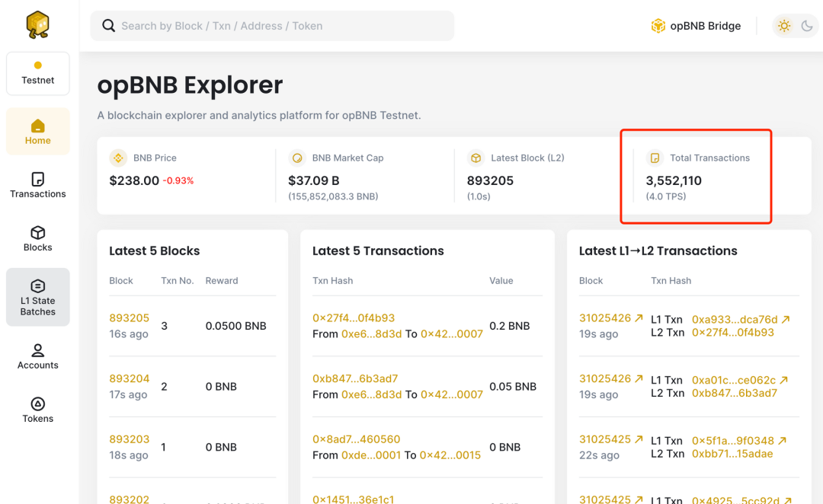Click the BNB Price icon
This screenshot has width=823, height=504.
click(x=118, y=158)
